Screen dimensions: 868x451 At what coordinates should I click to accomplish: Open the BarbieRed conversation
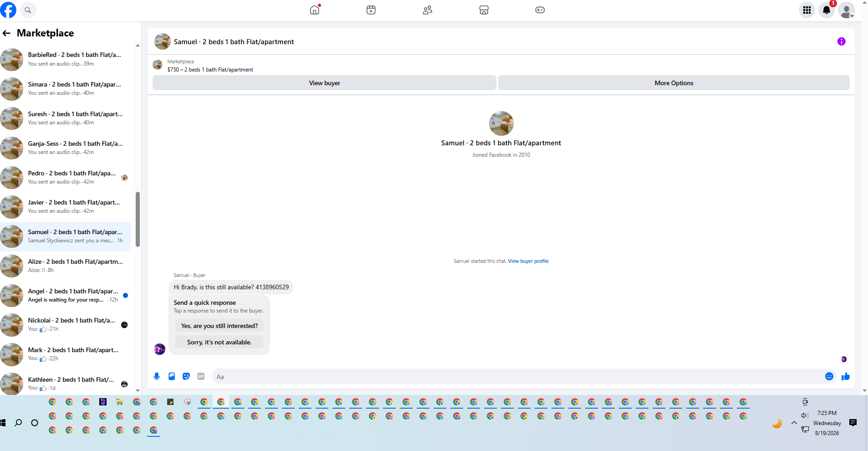click(x=66, y=59)
